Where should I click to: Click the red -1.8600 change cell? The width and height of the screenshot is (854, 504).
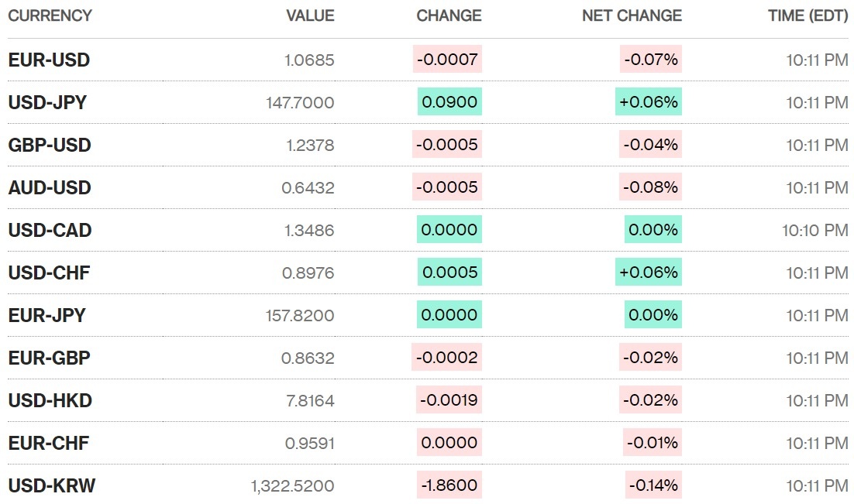[449, 485]
